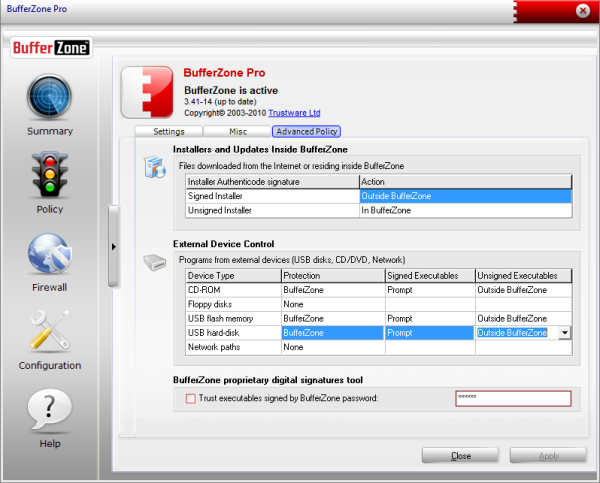Switch to the Settings tab
The width and height of the screenshot is (600, 483).
coord(169,132)
